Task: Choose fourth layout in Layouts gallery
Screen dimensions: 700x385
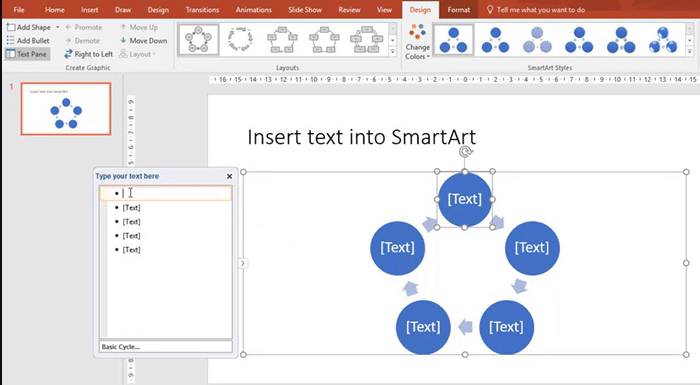Action: click(324, 40)
